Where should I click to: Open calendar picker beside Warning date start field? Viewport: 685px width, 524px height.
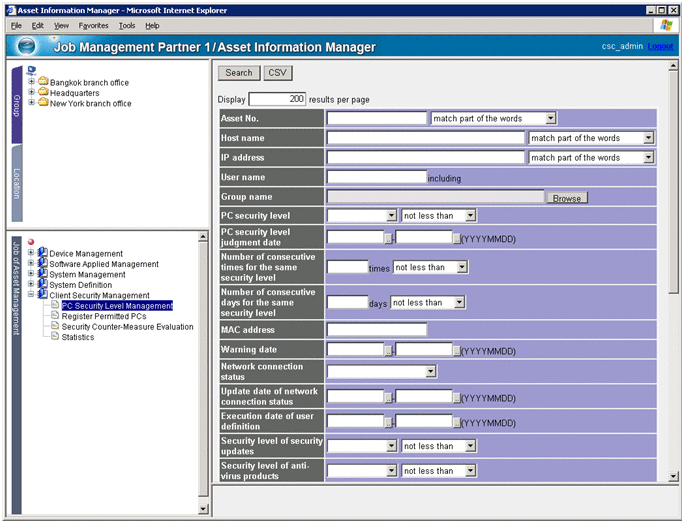click(x=390, y=351)
